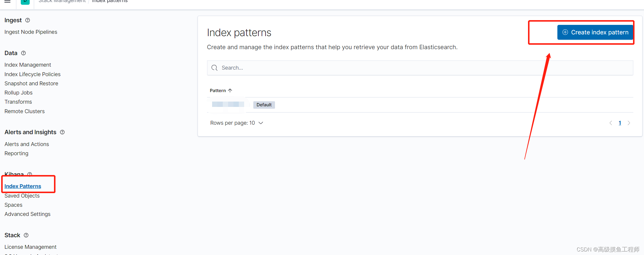Screen dimensions: 644x255
Task: Select Index Patterns in sidebar
Action: point(23,186)
